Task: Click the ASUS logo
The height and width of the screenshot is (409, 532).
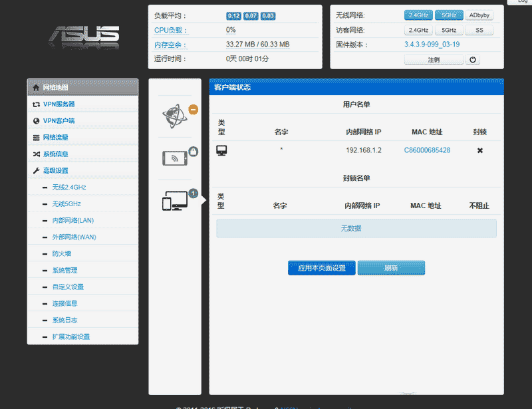Action: 84,37
